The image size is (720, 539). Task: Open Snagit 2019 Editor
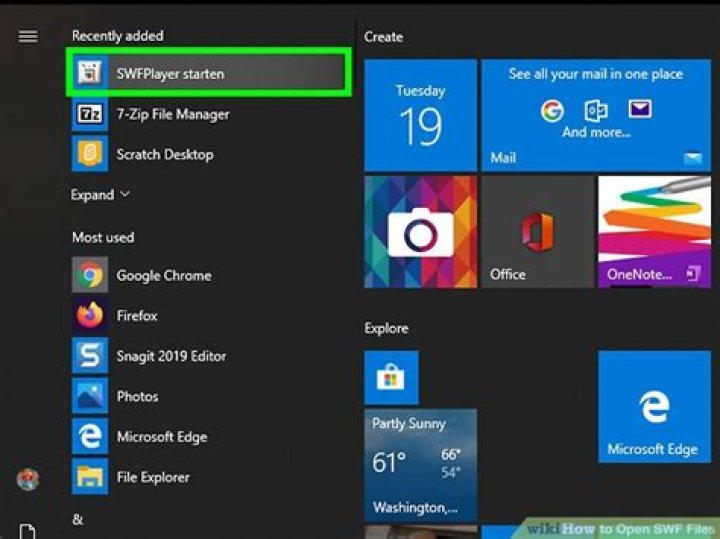(171, 356)
